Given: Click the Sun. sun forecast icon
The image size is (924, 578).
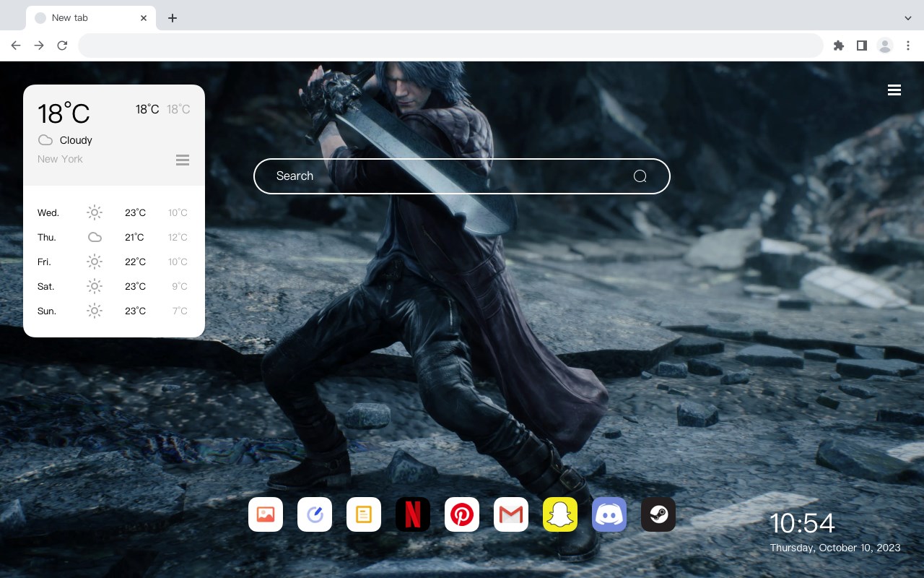Looking at the screenshot, I should pos(95,311).
